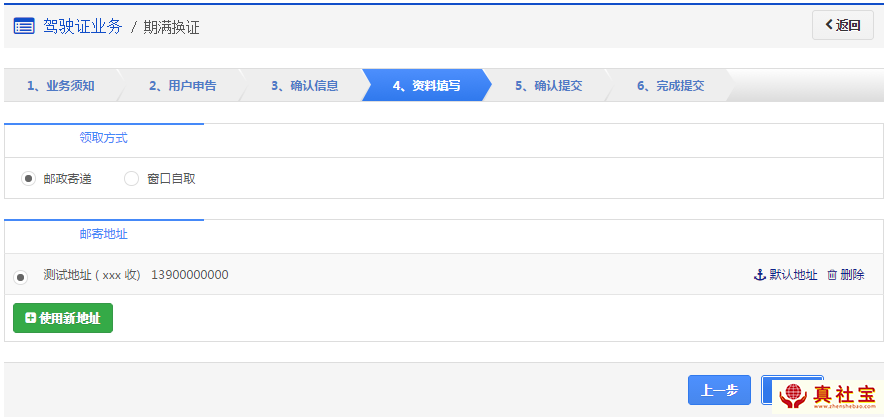Click the 删除 link text

click(x=853, y=276)
